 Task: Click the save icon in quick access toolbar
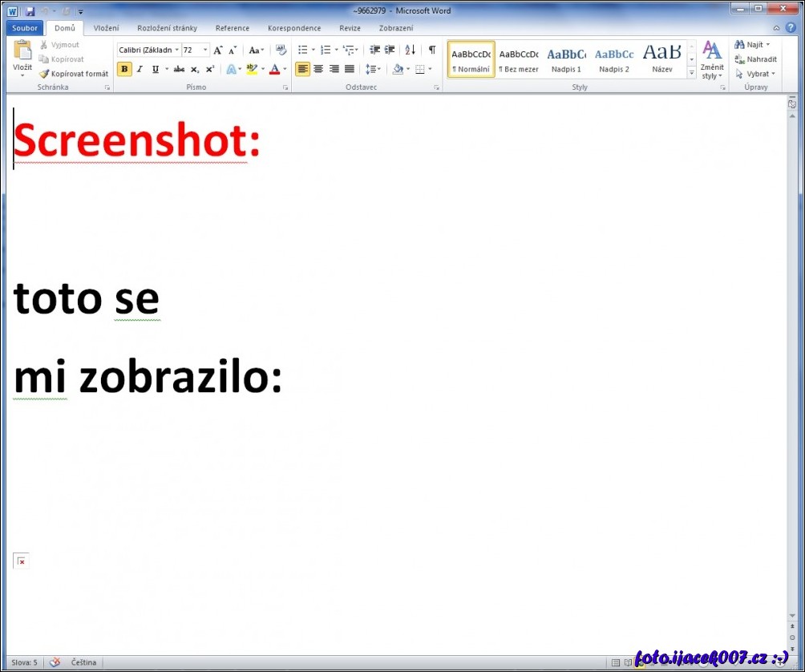(30, 11)
